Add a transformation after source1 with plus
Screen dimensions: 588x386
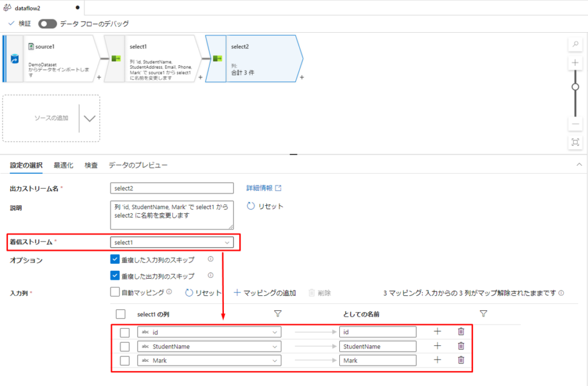coord(99,77)
